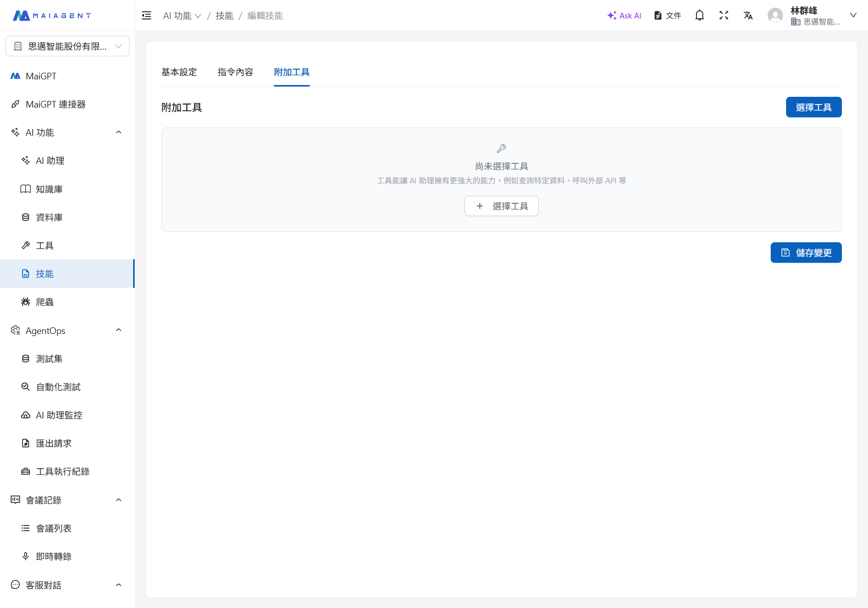Click the MaiAgent logo
The width and height of the screenshot is (868, 608).
(52, 15)
